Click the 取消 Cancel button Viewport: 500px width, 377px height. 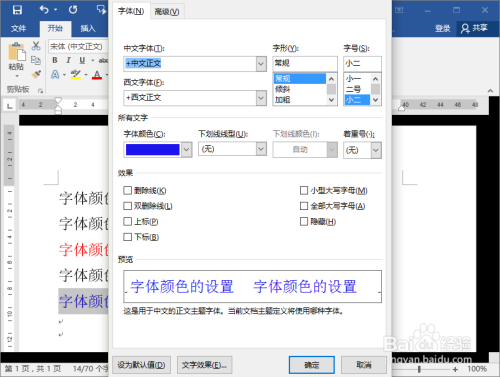pos(363,365)
